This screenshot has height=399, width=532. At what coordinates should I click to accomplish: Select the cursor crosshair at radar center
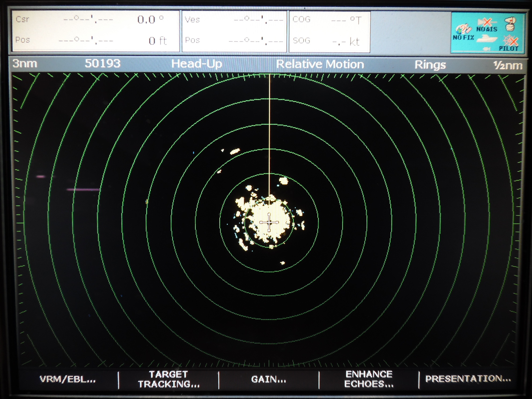(269, 222)
